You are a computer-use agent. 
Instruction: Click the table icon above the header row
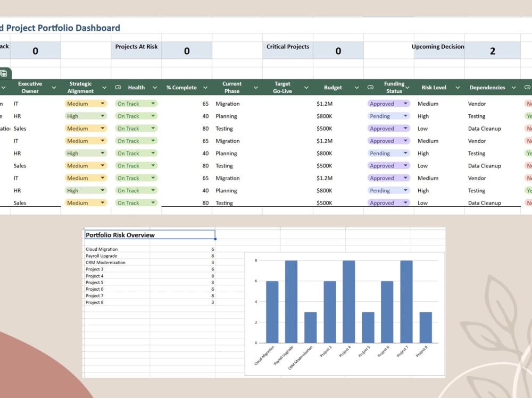(x=4, y=73)
